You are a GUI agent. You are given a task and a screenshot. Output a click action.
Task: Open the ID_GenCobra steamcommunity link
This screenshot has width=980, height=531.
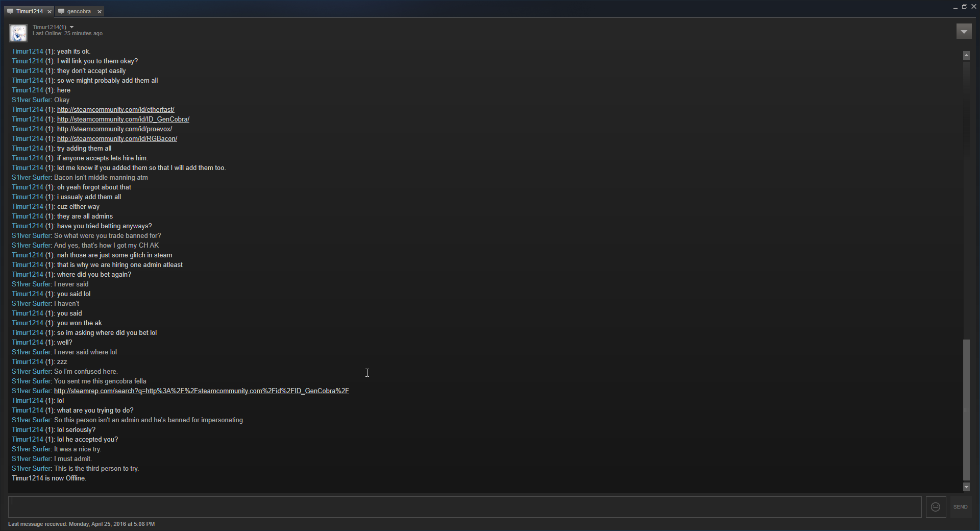123,119
